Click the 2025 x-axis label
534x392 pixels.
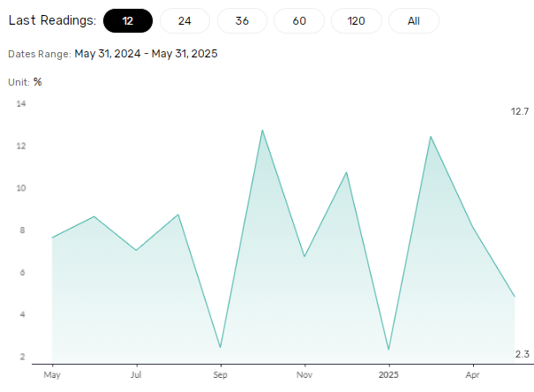pos(388,375)
